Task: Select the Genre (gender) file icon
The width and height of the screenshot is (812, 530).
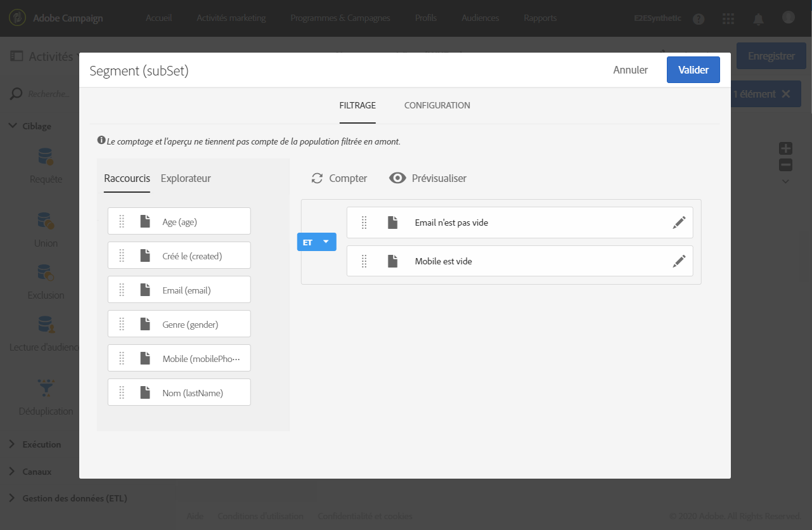Action: click(x=145, y=324)
